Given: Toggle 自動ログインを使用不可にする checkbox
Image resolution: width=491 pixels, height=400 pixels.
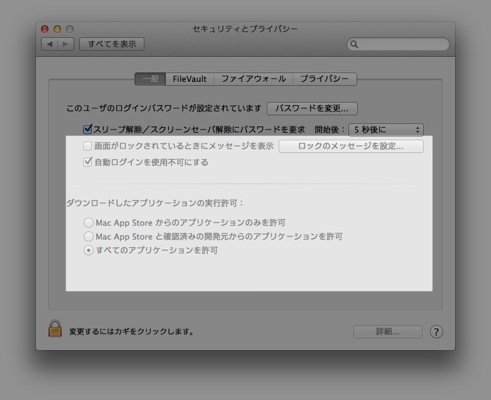Looking at the screenshot, I should [x=87, y=162].
